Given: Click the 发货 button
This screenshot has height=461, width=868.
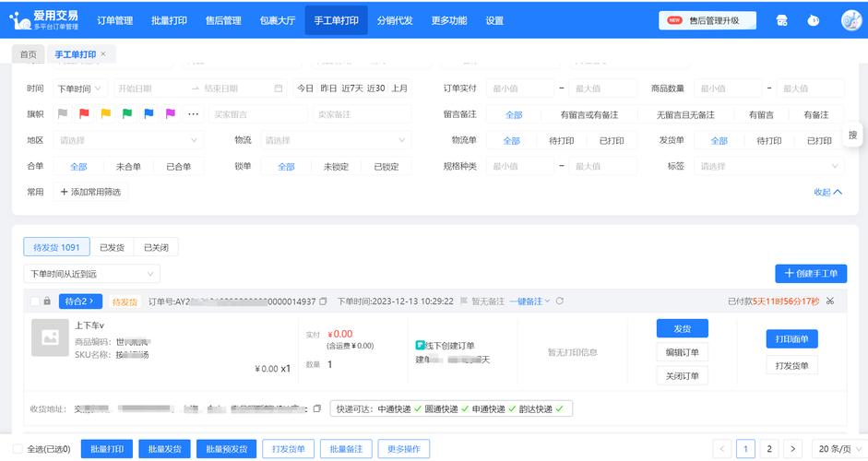Looking at the screenshot, I should pyautogui.click(x=682, y=328).
